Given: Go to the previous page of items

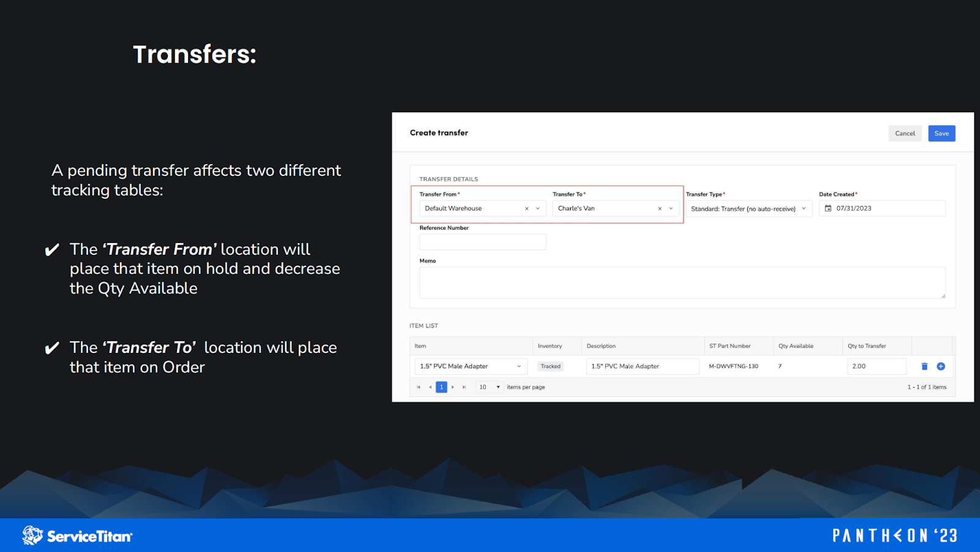Looking at the screenshot, I should (x=430, y=387).
